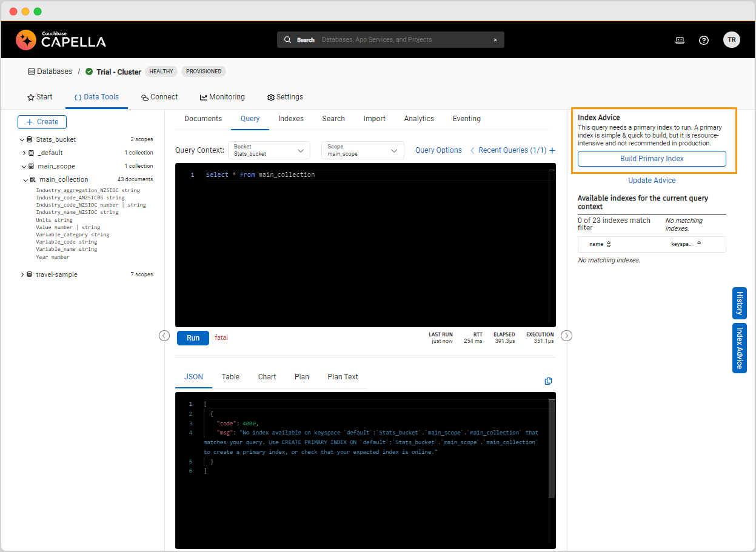The width and height of the screenshot is (756, 552).
Task: Select the Settings gear icon
Action: pyautogui.click(x=270, y=96)
